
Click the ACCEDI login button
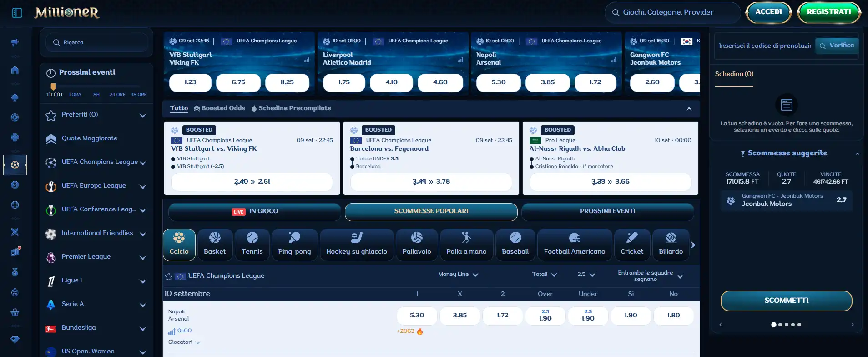click(768, 12)
